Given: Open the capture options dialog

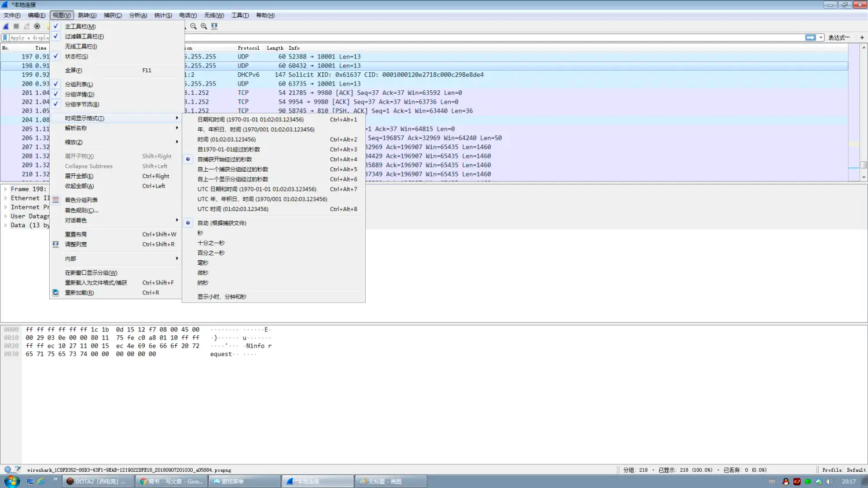Looking at the screenshot, I should coord(37,26).
